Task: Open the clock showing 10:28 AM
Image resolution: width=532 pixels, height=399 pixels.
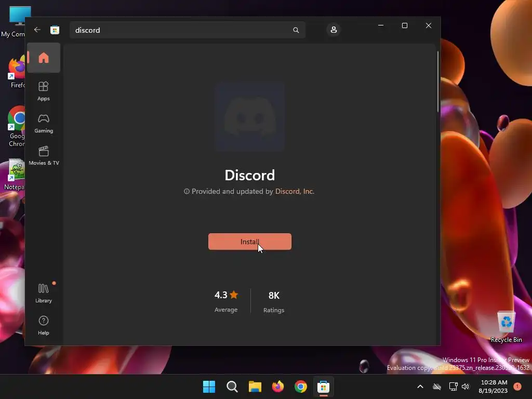Action: pos(494,387)
